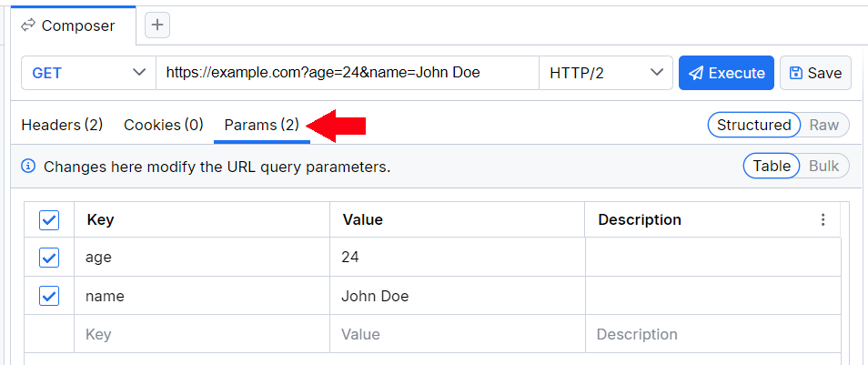Open the Cookies (0) tab
This screenshot has height=365, width=868.
pyautogui.click(x=164, y=125)
